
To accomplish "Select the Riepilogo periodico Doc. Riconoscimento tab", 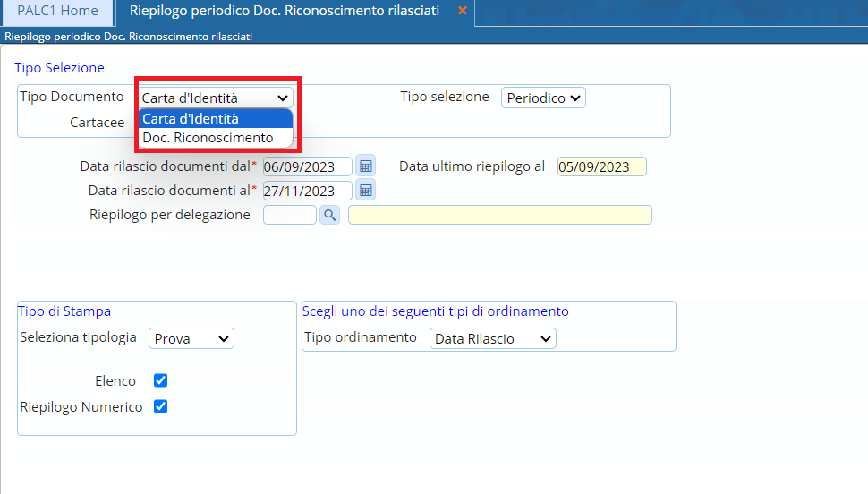I will pos(284,11).
